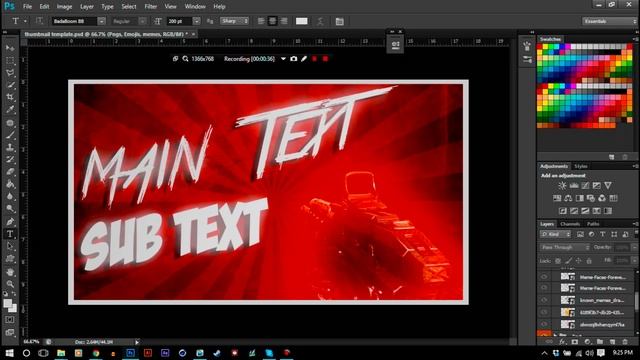This screenshot has width=640, height=360.
Task: Select the Brush tool
Action: pyautogui.click(x=10, y=135)
